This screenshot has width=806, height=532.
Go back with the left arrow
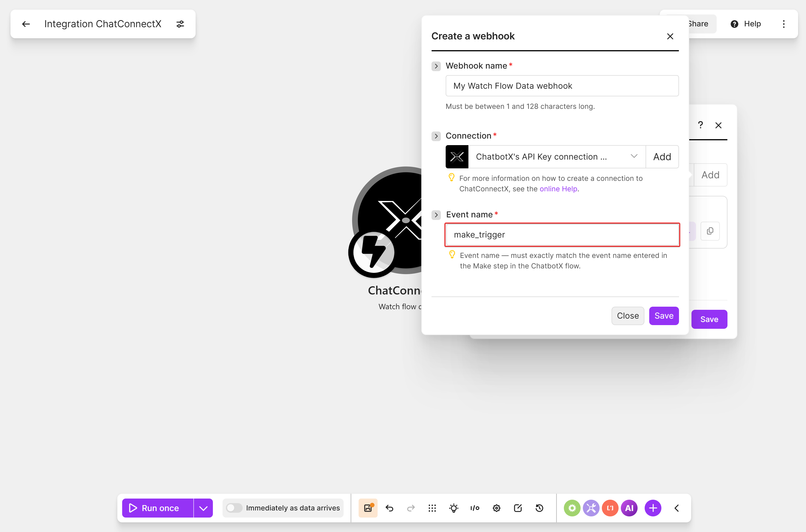pyautogui.click(x=26, y=24)
